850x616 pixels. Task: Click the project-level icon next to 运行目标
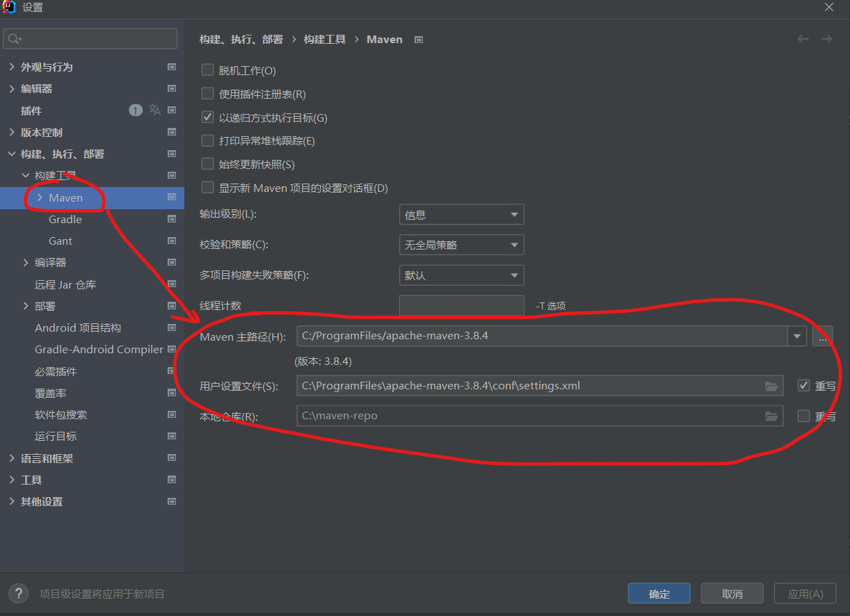(x=172, y=436)
